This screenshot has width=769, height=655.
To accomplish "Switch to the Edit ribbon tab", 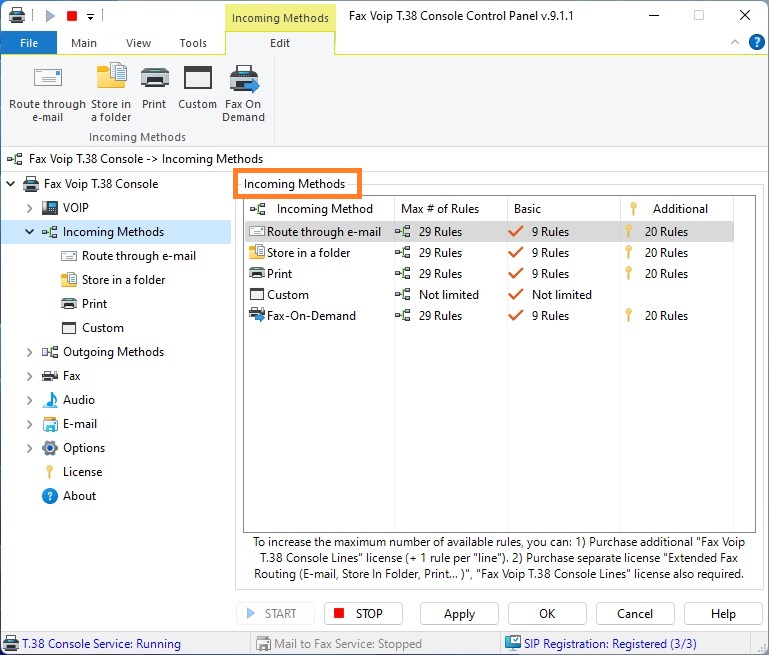I will coord(280,43).
